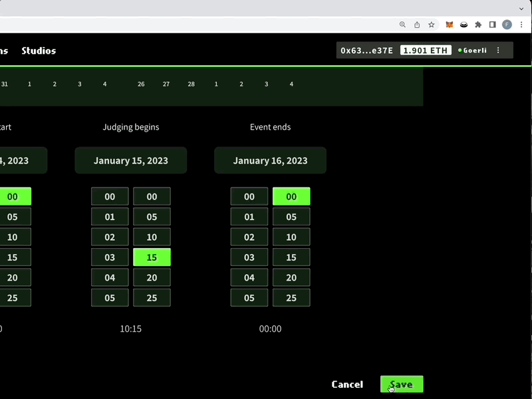Pick day 31 in the calendar strip
This screenshot has width=532, height=399.
click(5, 84)
